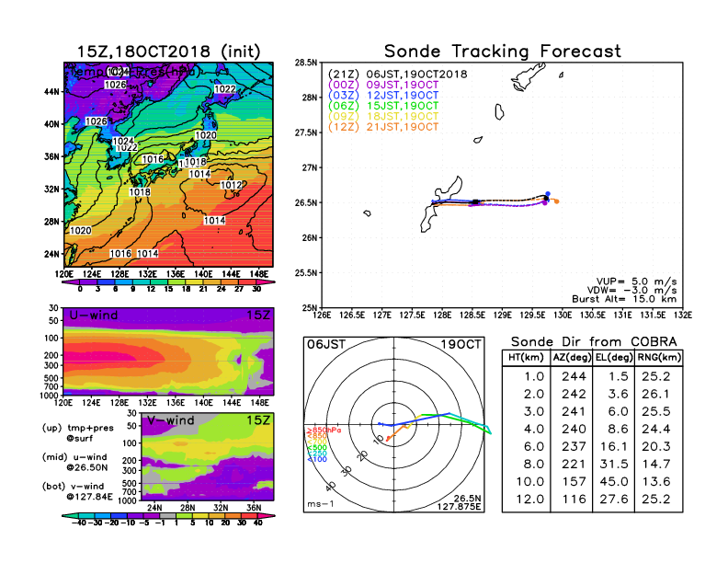Click the '28.5N' latitude axis label

[306, 63]
